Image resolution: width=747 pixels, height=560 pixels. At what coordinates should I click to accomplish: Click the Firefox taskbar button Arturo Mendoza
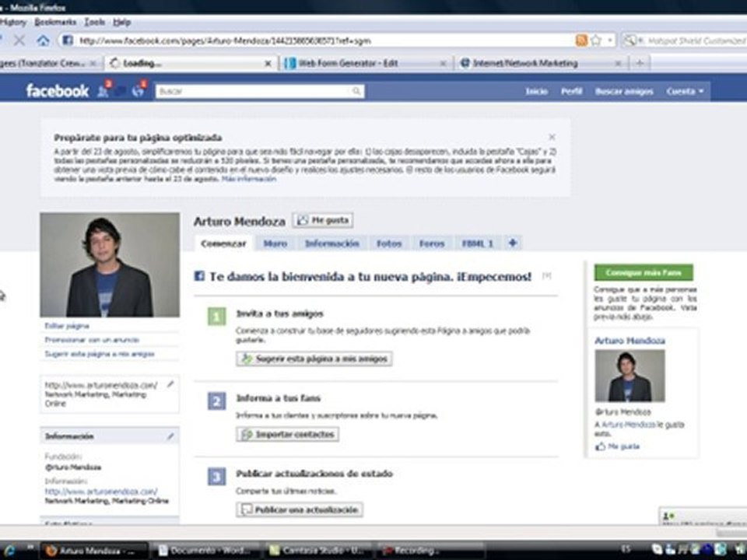pyautogui.click(x=94, y=551)
